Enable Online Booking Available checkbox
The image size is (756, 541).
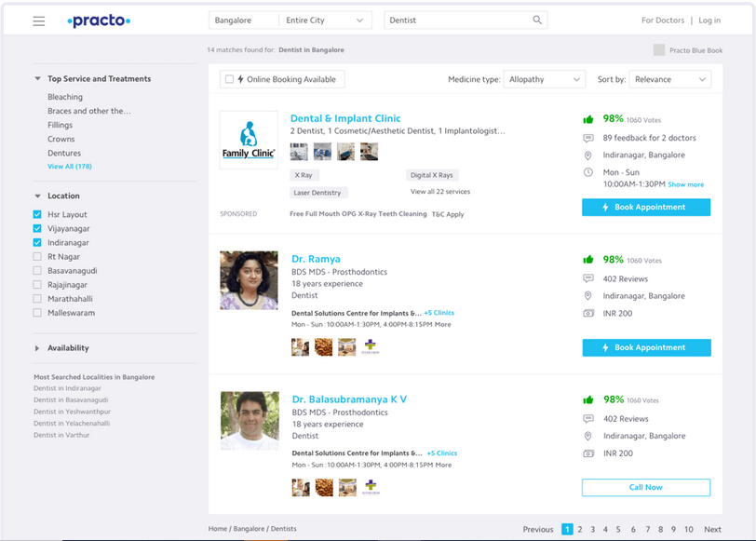[229, 79]
